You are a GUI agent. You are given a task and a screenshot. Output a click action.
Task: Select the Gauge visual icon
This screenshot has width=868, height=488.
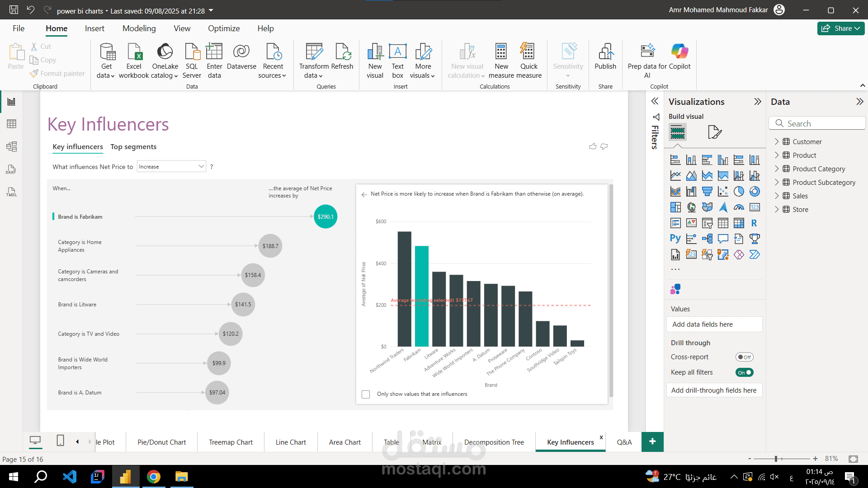739,207
